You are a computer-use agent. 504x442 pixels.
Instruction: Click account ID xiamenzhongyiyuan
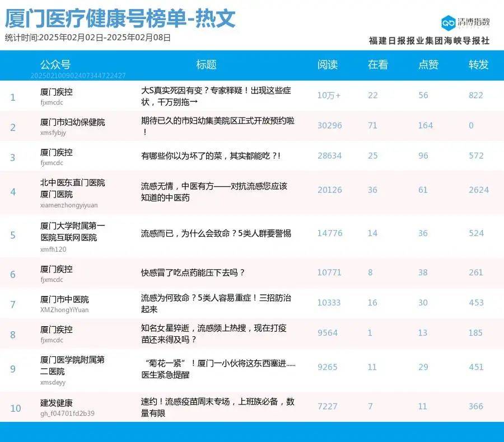tap(69, 205)
